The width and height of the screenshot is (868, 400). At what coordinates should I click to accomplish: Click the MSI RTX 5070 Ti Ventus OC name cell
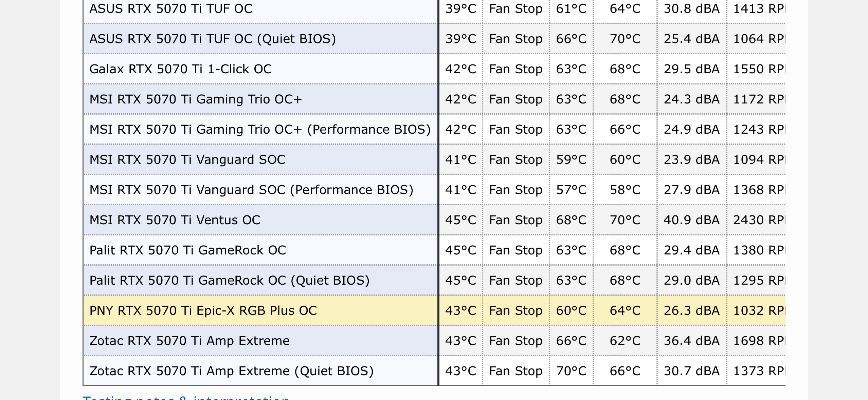(x=260, y=220)
